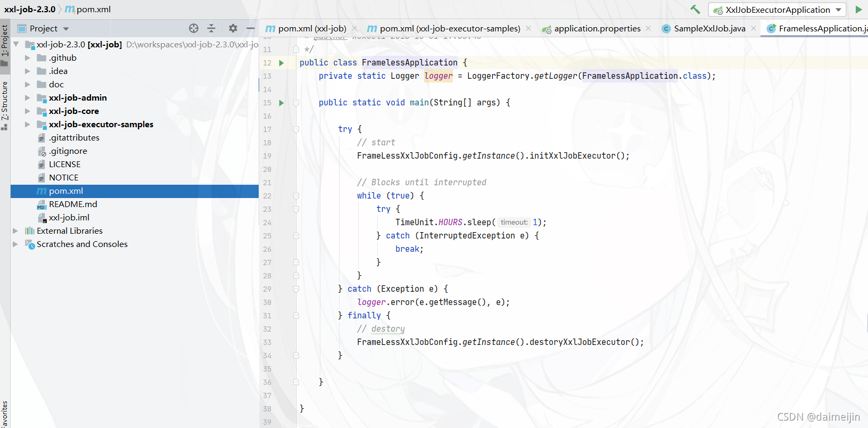
Task: Click the 'timeout:' parameter hint
Action: (x=514, y=223)
